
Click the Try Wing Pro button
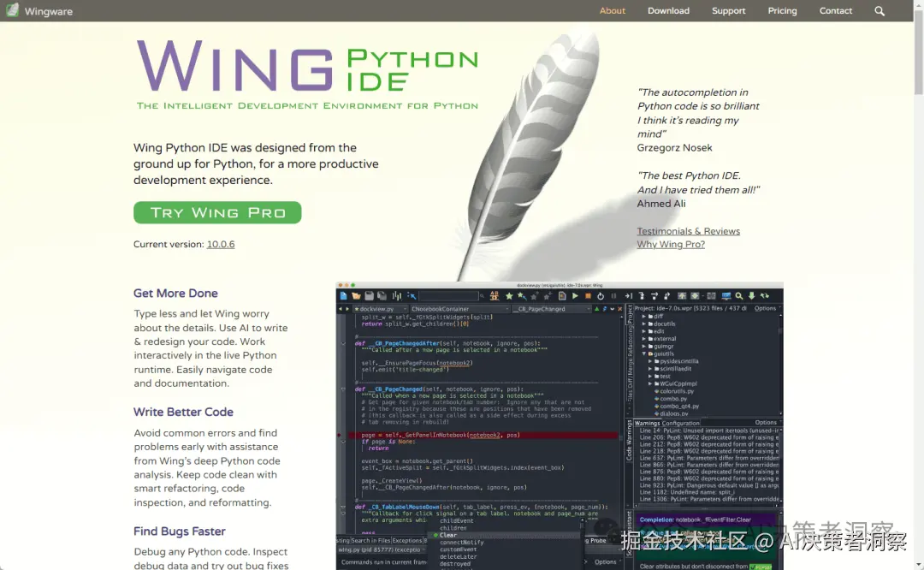[x=217, y=212]
